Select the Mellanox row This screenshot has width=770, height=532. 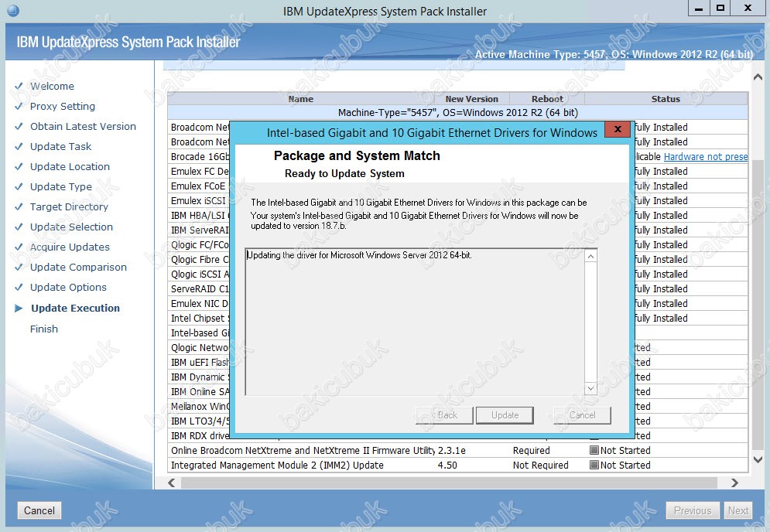[200, 407]
